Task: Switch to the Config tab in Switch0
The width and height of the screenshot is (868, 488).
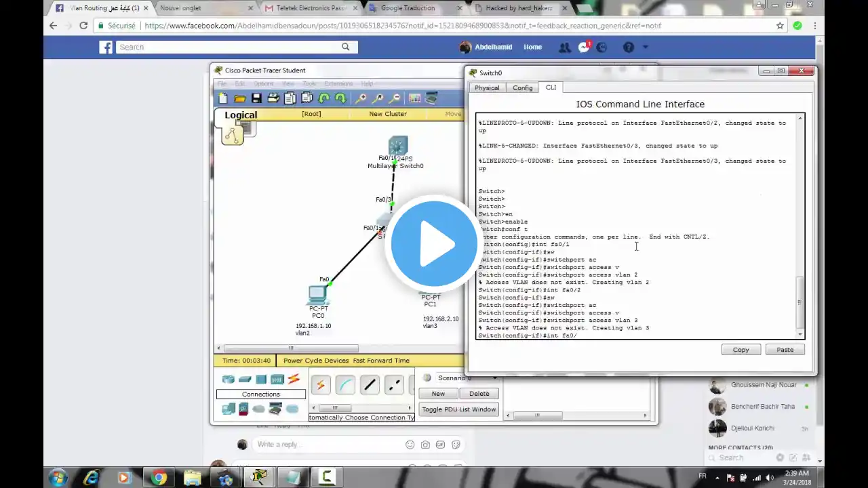Action: click(522, 87)
